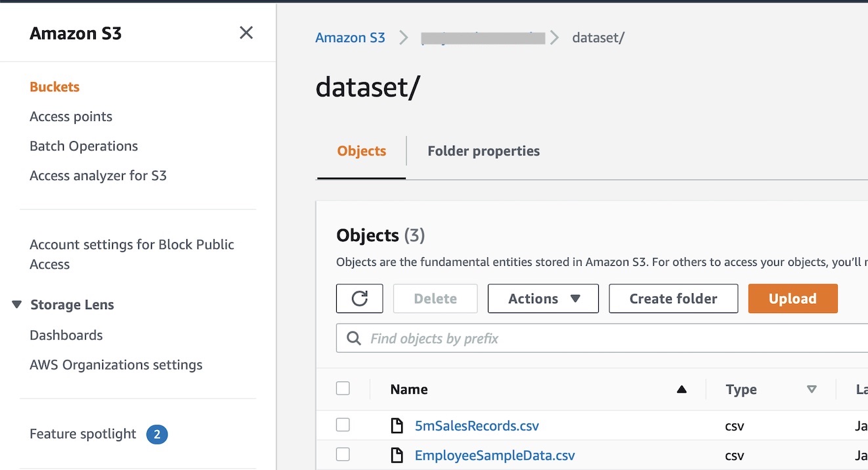The image size is (868, 470).
Task: Collapse the Storage Lens section
Action: (17, 305)
